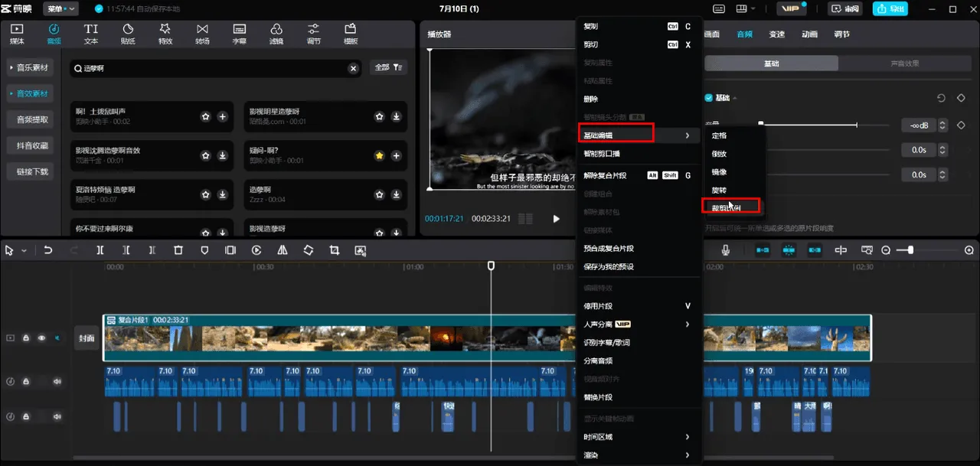Open the 转场 transitions panel

click(x=202, y=34)
